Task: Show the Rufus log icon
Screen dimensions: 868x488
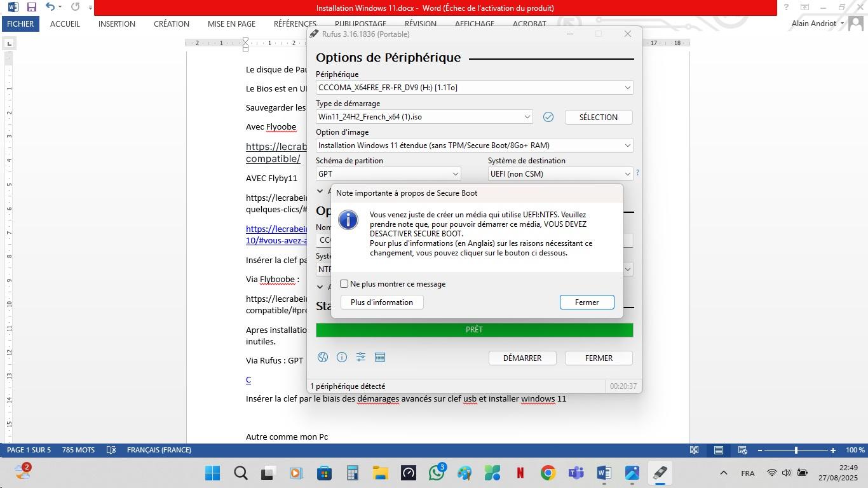Action: coord(380,357)
